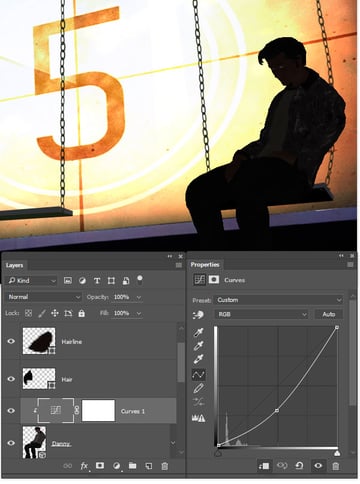Show Curves adjustment properties icon
Image resolution: width=360 pixels, height=484 pixels.
(x=199, y=280)
